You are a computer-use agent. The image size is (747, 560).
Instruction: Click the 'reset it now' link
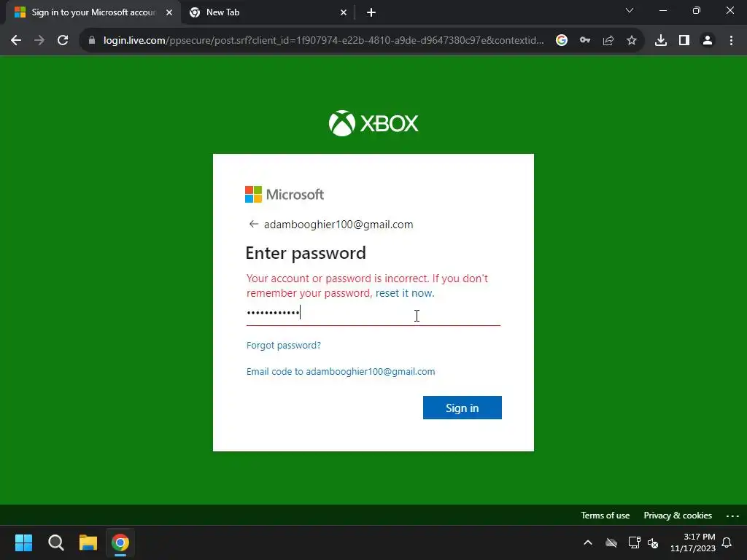coord(405,293)
